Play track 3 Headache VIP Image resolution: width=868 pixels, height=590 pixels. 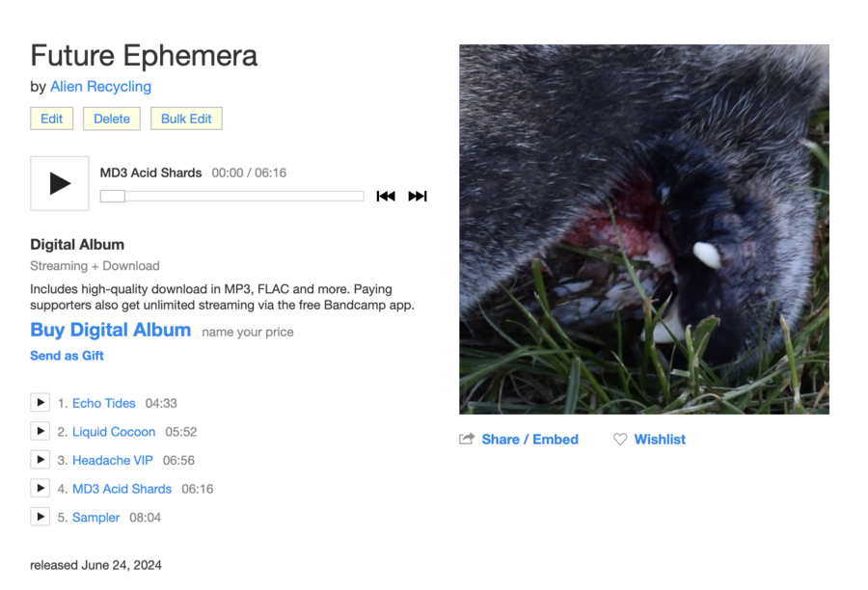click(x=41, y=460)
